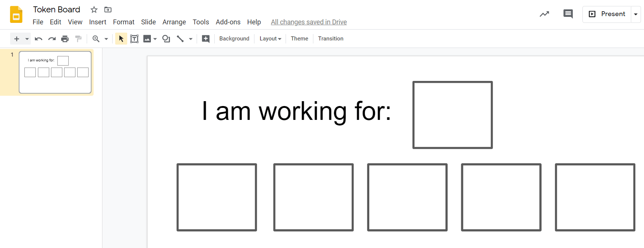The width and height of the screenshot is (644, 248).
Task: Select the arrow selection tool
Action: tap(120, 39)
